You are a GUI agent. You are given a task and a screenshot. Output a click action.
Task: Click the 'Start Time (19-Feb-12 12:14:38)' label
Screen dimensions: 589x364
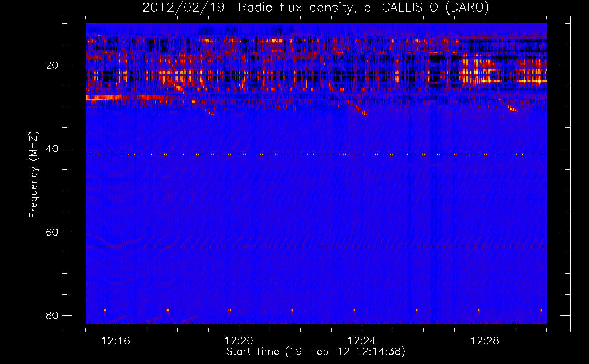click(x=316, y=352)
